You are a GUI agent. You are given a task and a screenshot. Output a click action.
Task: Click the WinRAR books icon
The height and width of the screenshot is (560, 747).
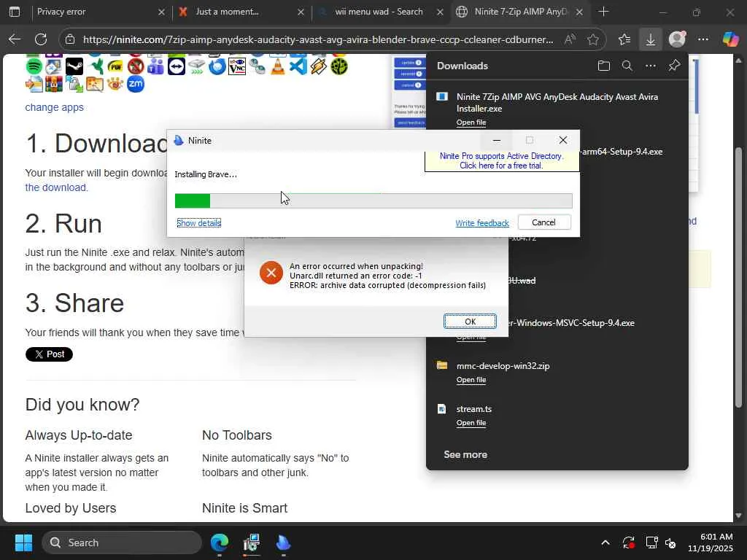(54, 85)
